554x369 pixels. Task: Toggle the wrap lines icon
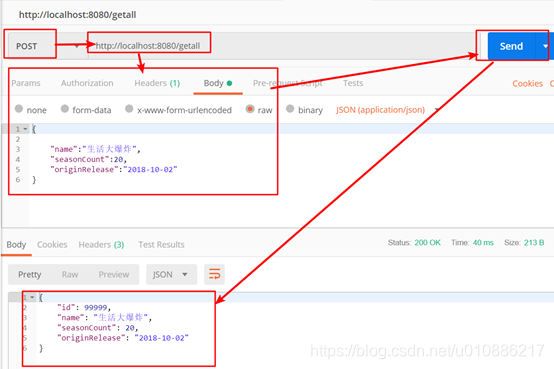pos(214,274)
